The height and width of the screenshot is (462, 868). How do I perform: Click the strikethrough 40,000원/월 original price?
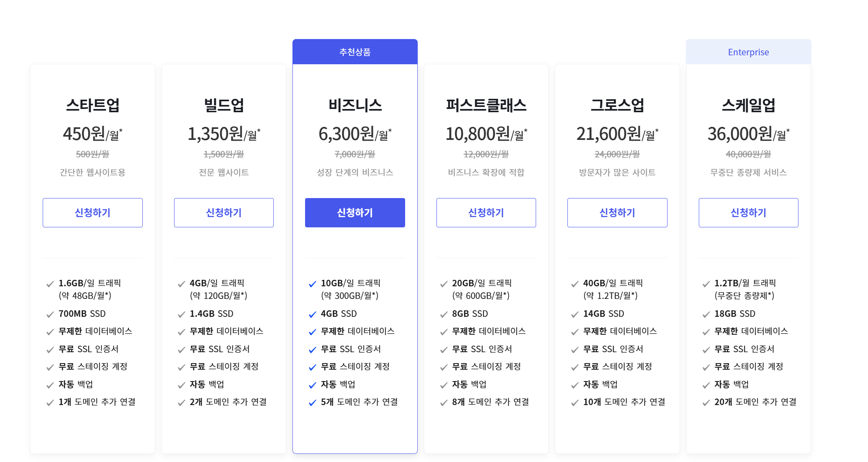pos(748,154)
